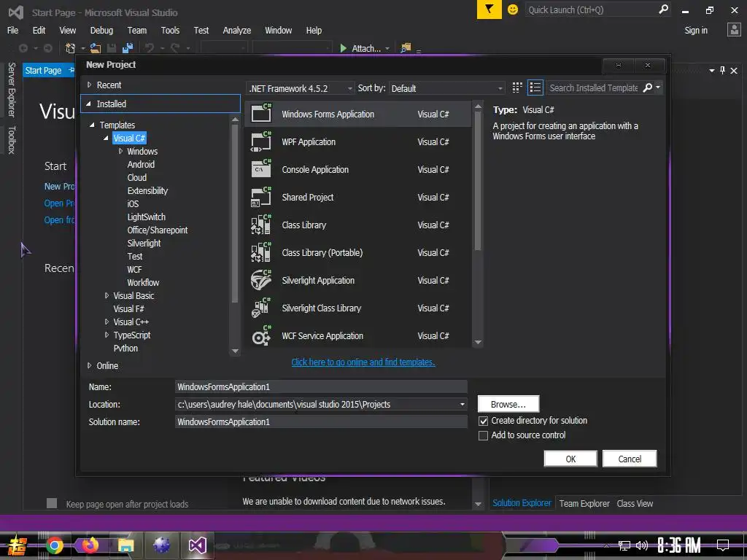
Task: Click the tree pane scrollbar down arrow
Action: pyautogui.click(x=235, y=351)
